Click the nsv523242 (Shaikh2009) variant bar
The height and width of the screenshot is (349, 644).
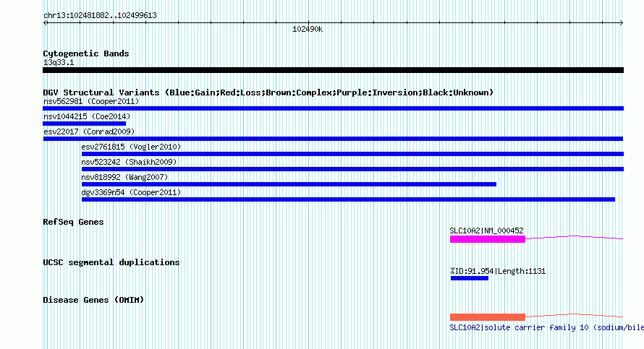[x=352, y=169]
